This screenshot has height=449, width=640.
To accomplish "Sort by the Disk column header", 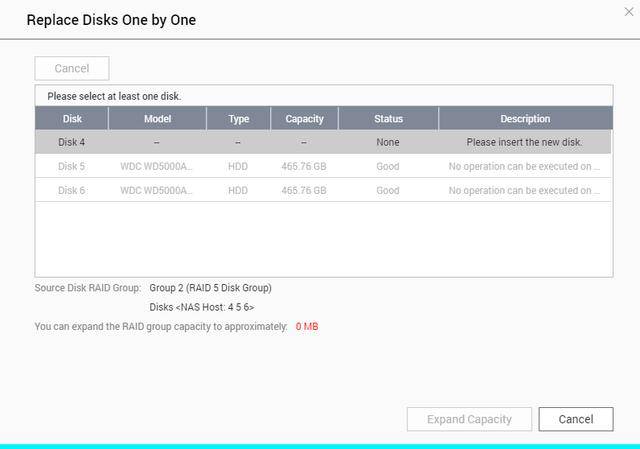I will 72,119.
